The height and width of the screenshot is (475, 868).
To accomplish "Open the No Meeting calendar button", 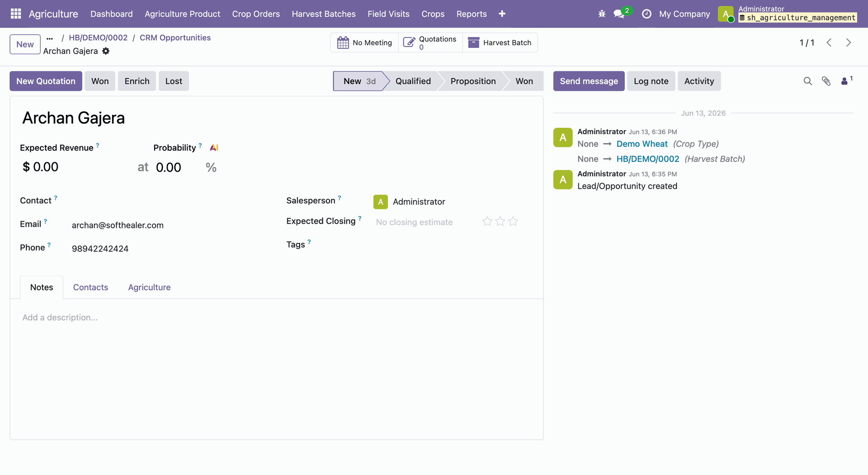I will (364, 42).
